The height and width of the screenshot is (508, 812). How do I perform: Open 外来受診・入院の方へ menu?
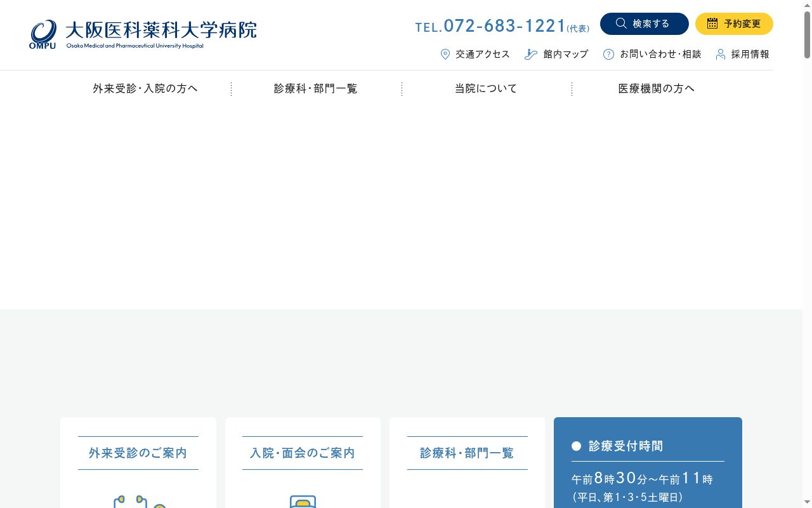point(145,89)
